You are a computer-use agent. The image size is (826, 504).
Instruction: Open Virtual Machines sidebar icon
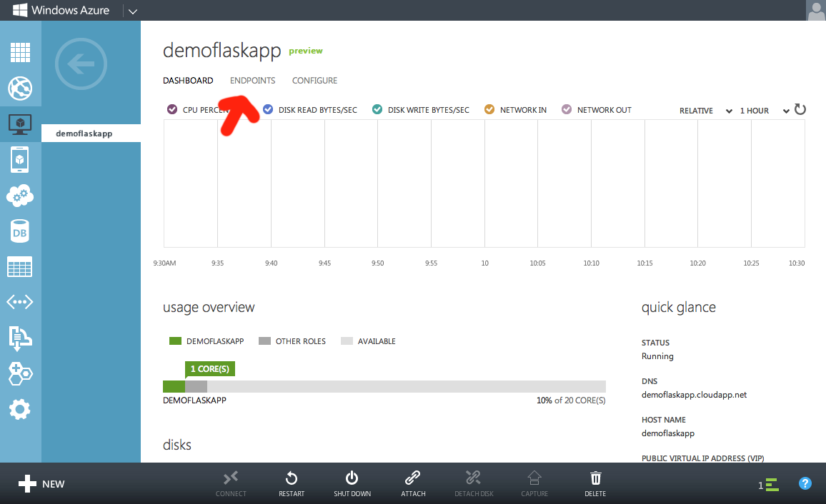click(x=20, y=124)
